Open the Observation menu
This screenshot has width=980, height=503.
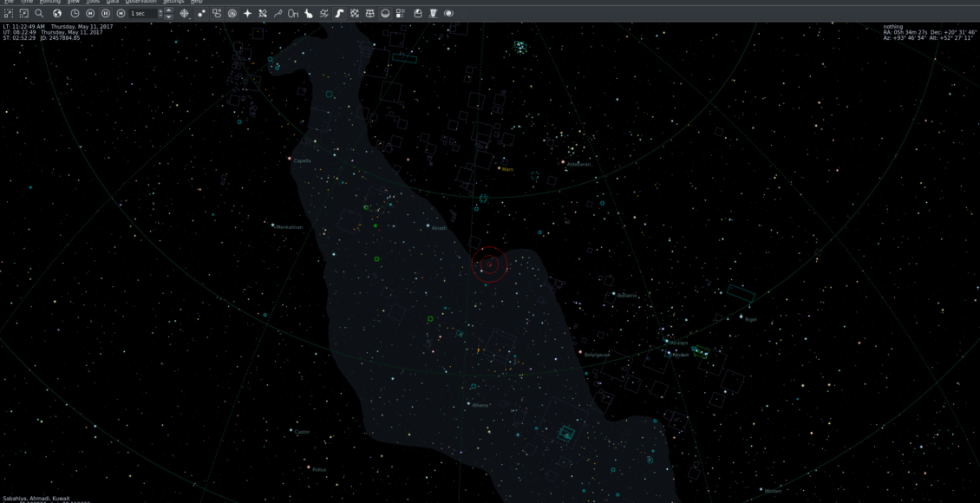[x=140, y=2]
